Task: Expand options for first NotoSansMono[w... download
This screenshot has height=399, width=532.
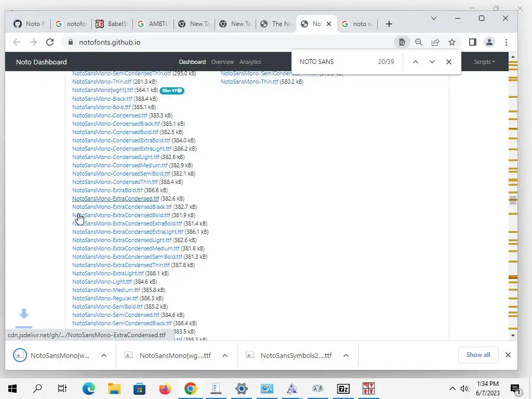Action: [104, 355]
